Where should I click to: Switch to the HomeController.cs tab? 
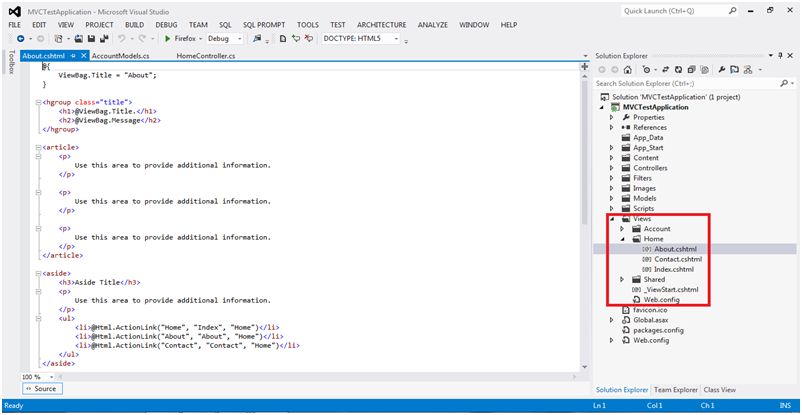[206, 55]
